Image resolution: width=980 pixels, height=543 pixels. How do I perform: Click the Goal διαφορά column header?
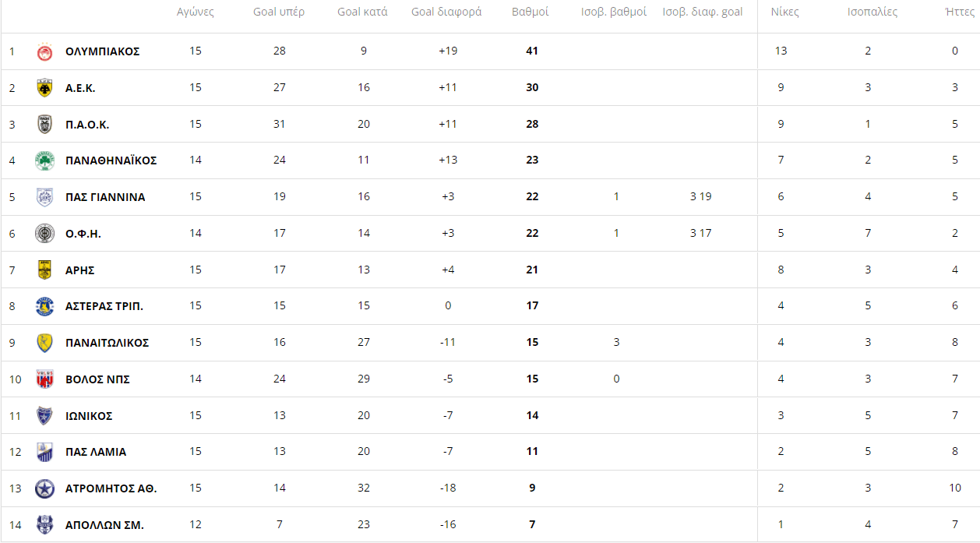point(446,12)
